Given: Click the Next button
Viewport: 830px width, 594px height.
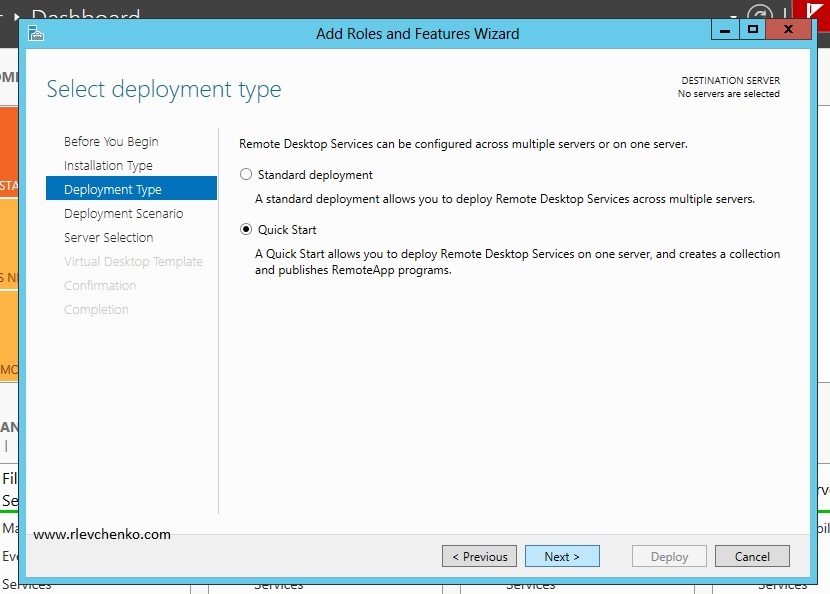Looking at the screenshot, I should (561, 557).
